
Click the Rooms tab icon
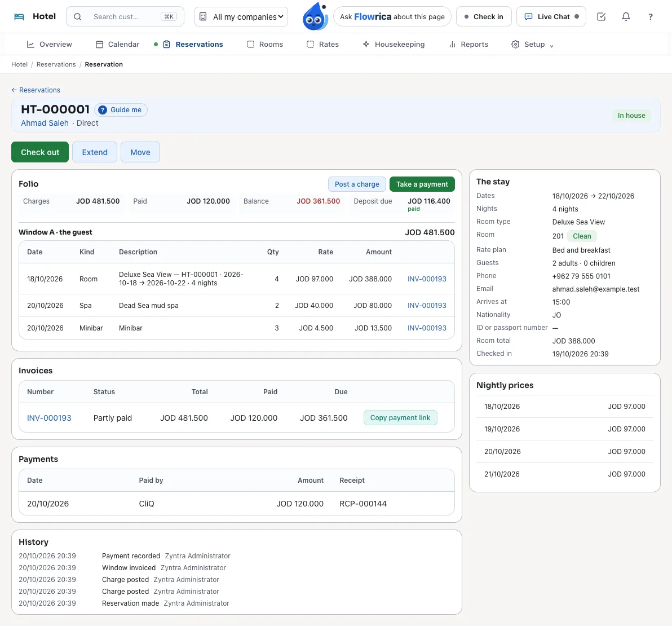point(251,44)
